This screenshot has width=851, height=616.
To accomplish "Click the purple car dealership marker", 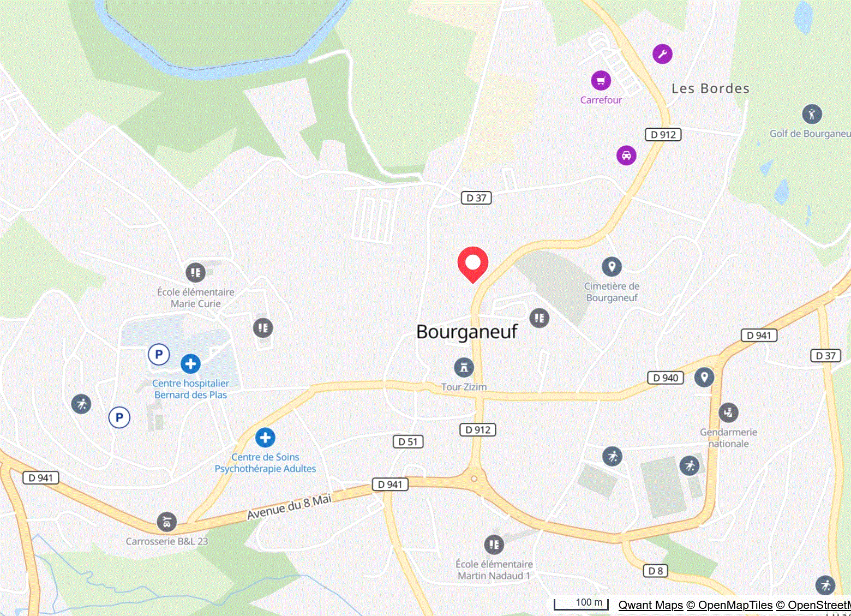I will [x=626, y=156].
